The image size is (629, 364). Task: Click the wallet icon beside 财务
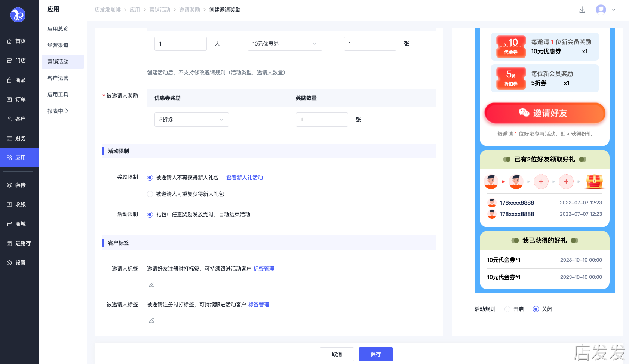coord(9,138)
